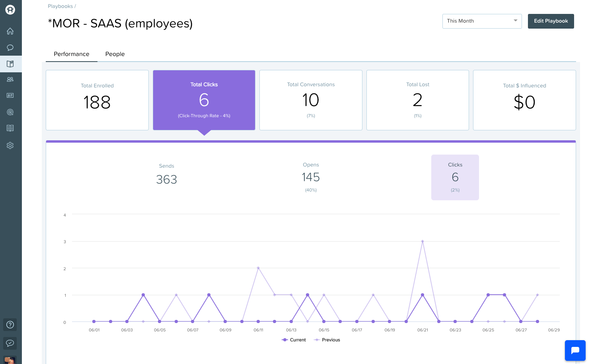
Task: Click the ID card icon in sidebar
Action: tap(10, 95)
